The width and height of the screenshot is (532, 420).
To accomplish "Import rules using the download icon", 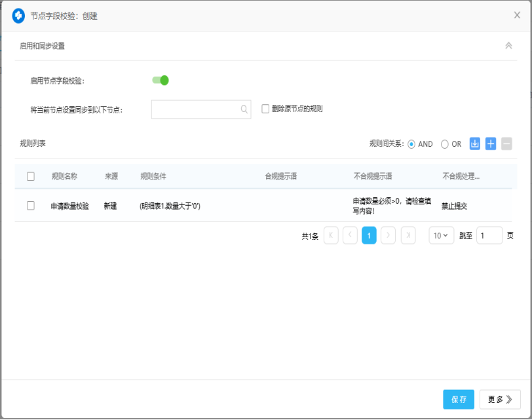I will (474, 143).
